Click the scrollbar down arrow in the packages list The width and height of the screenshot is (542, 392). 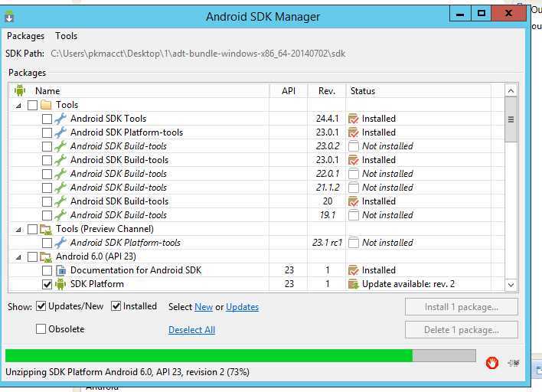(x=511, y=285)
